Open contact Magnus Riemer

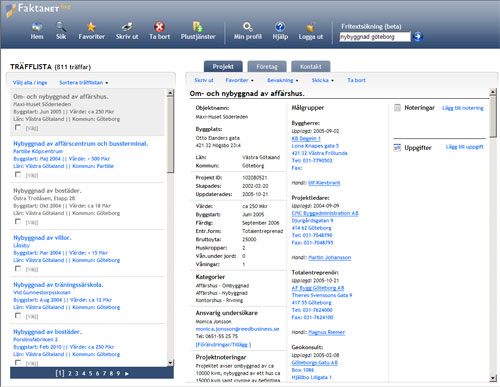326,332
